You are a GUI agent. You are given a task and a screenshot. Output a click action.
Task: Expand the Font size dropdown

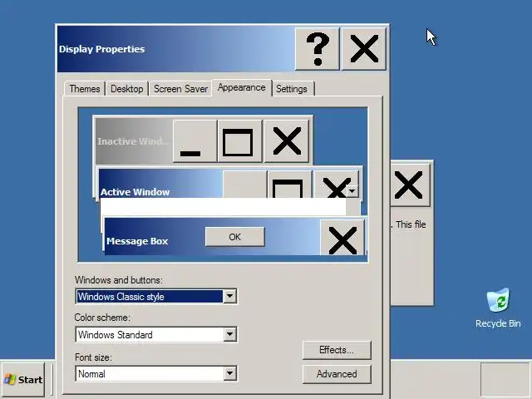coord(229,373)
